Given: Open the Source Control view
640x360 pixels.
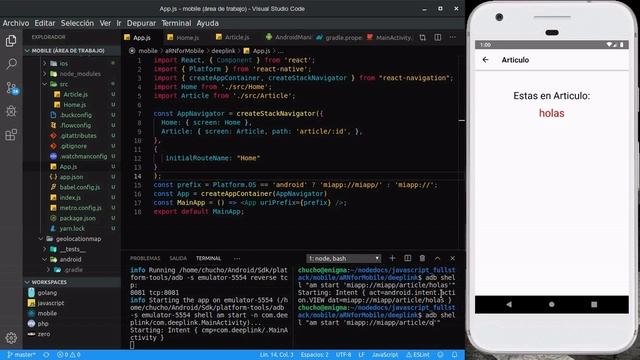Looking at the screenshot, I should click(x=11, y=87).
